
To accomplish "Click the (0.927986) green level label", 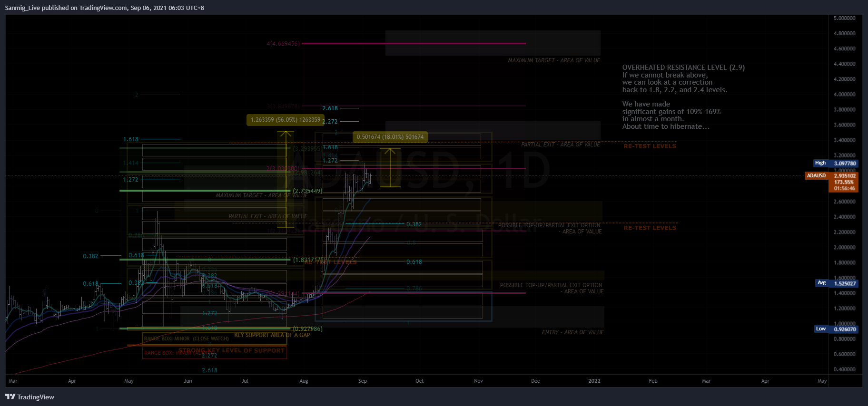I will [307, 329].
